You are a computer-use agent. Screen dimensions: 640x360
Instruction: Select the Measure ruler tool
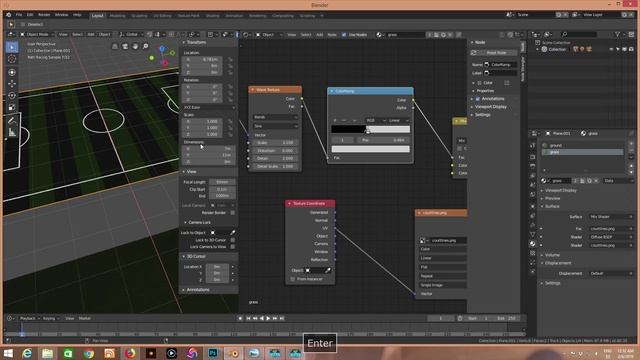coord(12,132)
